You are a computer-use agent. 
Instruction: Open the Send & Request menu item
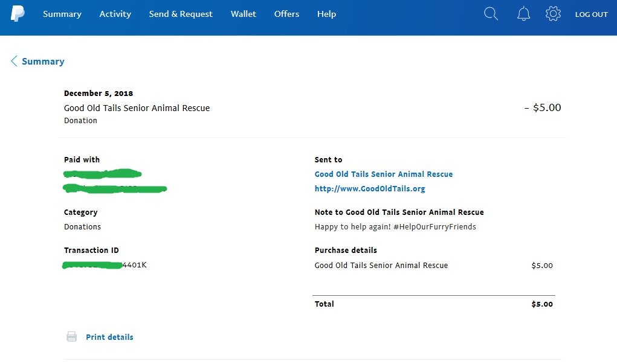181,14
